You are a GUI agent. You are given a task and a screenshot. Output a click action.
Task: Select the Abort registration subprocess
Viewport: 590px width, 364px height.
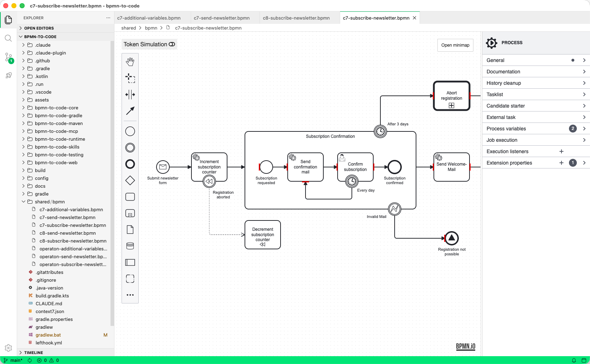click(452, 96)
